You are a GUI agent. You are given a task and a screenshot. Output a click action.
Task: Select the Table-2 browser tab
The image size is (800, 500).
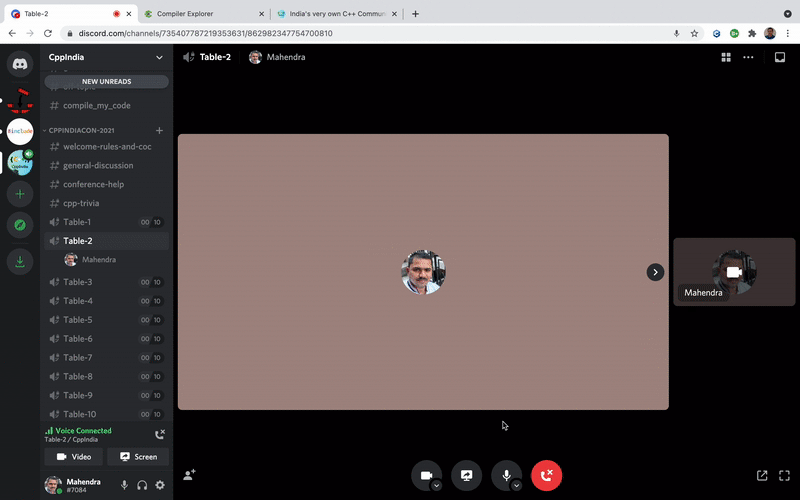71,14
